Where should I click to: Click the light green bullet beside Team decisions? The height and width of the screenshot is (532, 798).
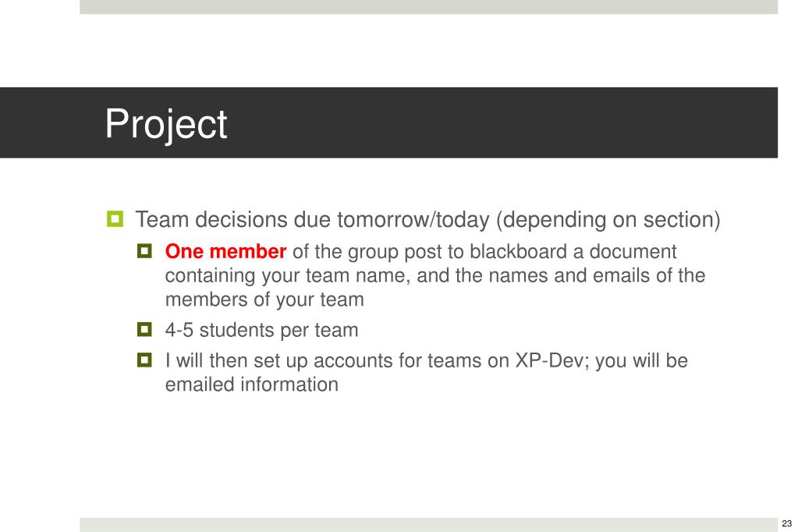click(x=115, y=219)
